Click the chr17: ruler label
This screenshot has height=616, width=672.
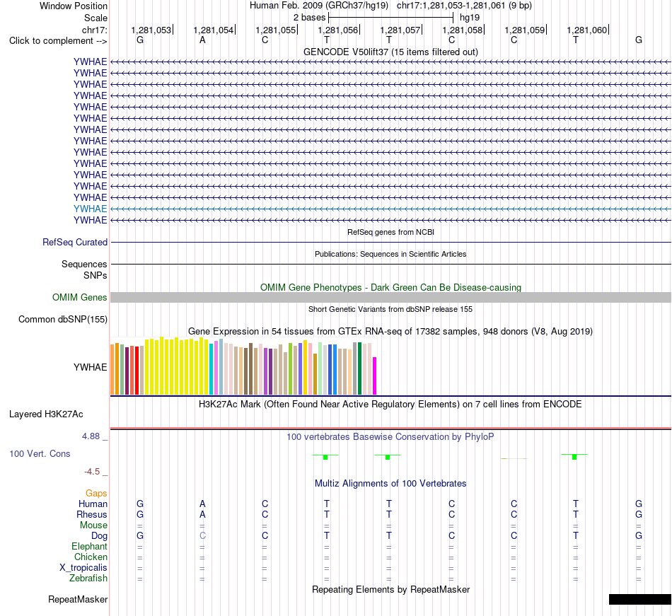[95, 30]
